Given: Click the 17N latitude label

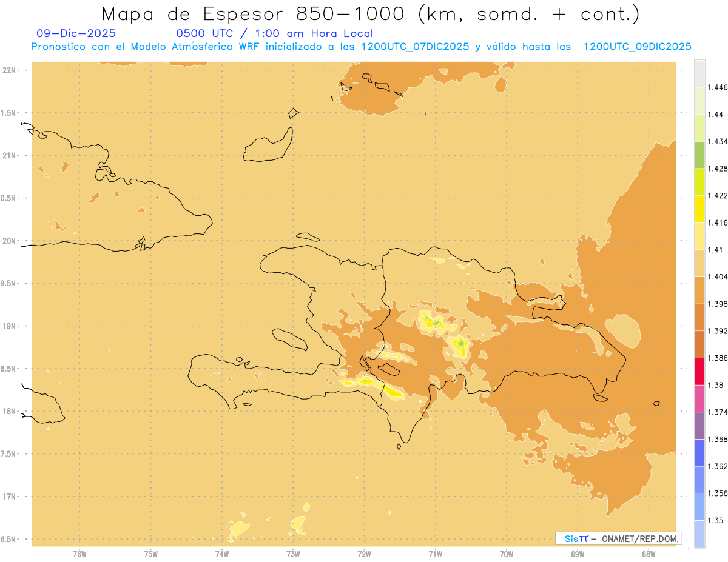Looking at the screenshot, I should click(x=9, y=497).
